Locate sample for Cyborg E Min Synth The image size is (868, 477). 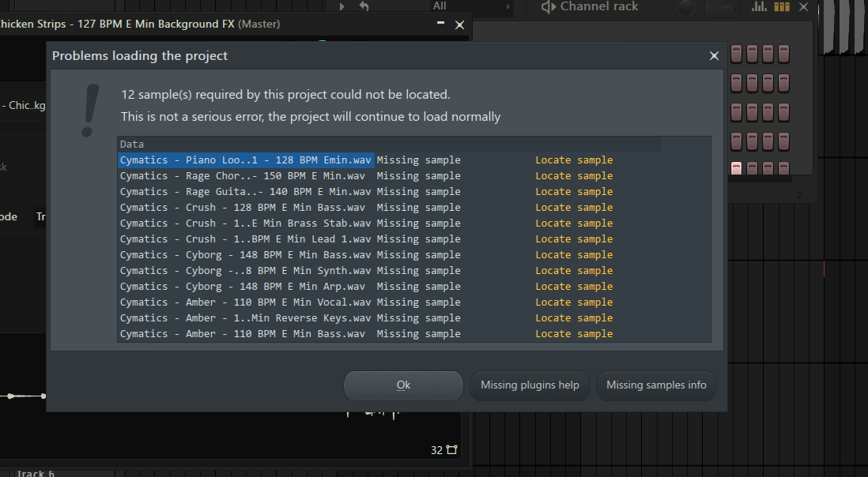[574, 271]
